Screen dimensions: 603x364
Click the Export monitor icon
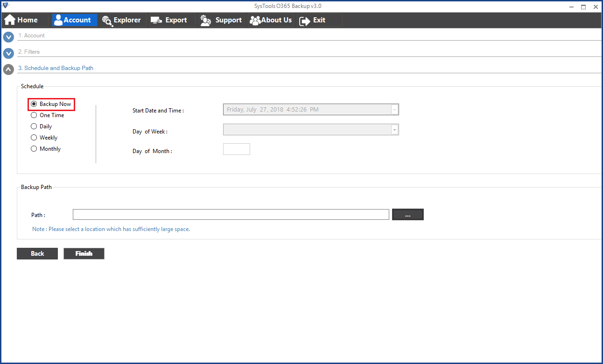pos(156,21)
